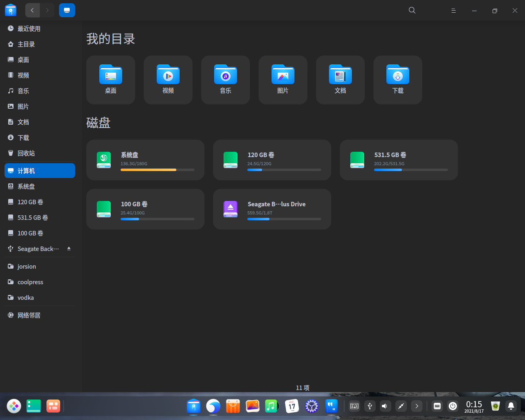Select 最近使用 in the sidebar
This screenshot has height=420, width=525.
coord(29,29)
